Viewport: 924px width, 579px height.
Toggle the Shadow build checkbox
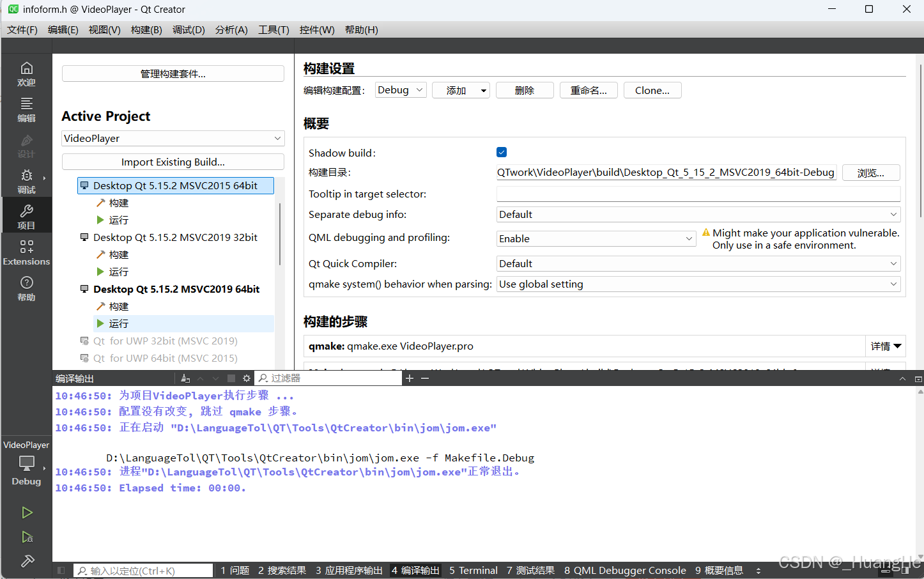(501, 152)
